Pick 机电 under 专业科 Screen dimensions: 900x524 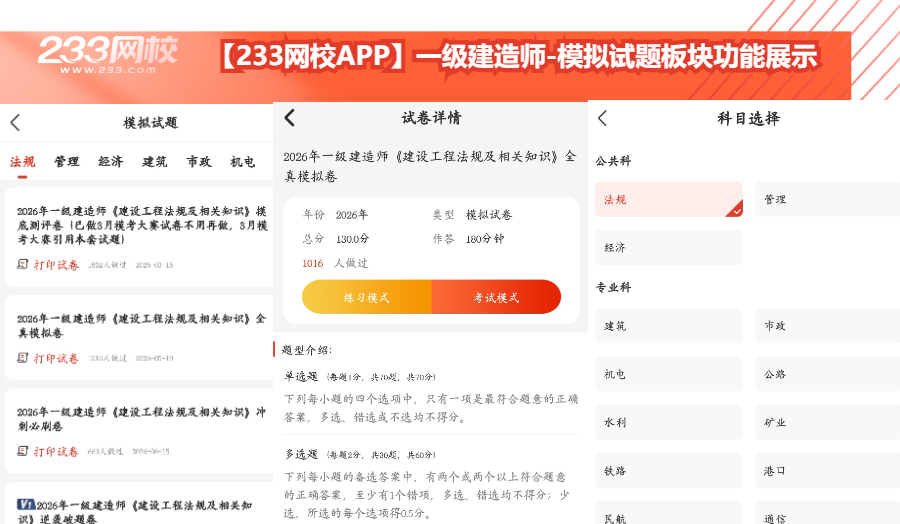(x=669, y=374)
